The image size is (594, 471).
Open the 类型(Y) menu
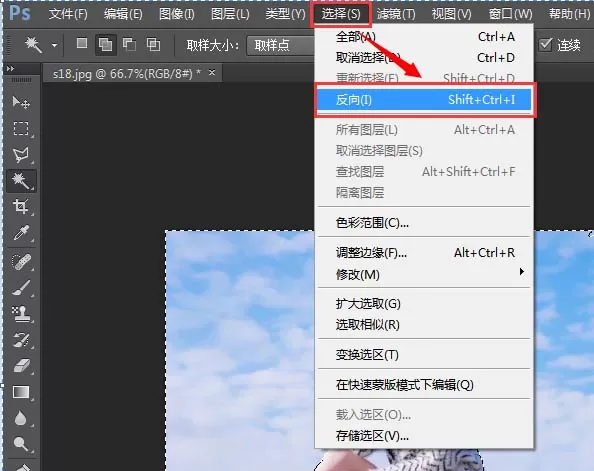point(285,14)
